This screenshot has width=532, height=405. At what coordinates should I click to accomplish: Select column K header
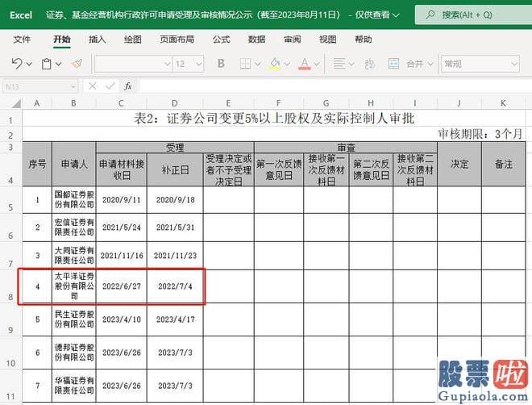(504, 103)
